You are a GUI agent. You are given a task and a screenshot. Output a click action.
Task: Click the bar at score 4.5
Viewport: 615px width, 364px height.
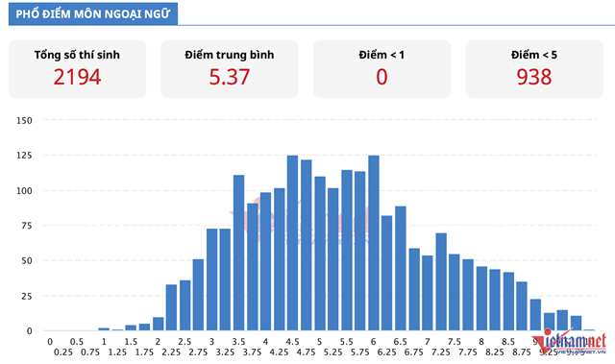coord(292,243)
